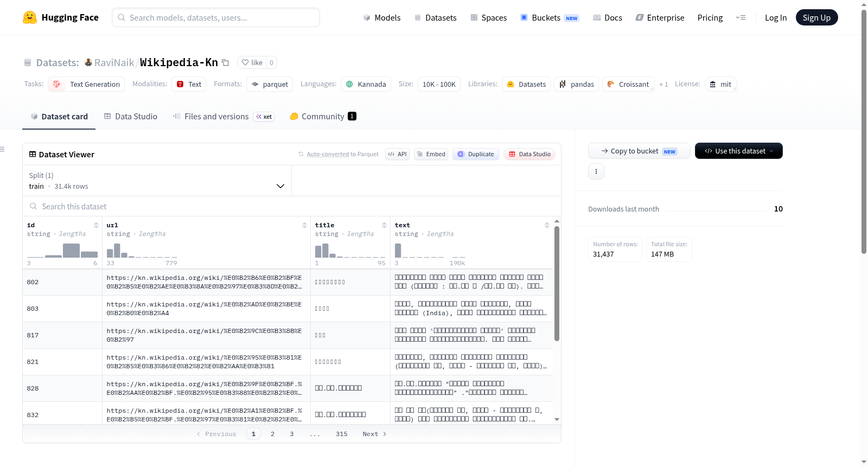Select the Kannada language tag
The height and width of the screenshot is (467, 868).
366,84
